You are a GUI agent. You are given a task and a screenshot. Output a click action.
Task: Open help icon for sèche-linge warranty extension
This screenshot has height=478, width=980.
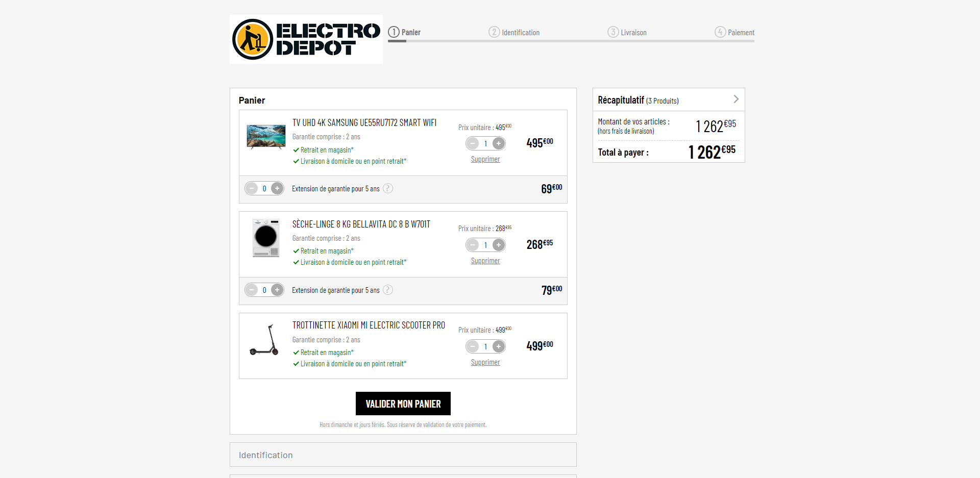pos(388,290)
